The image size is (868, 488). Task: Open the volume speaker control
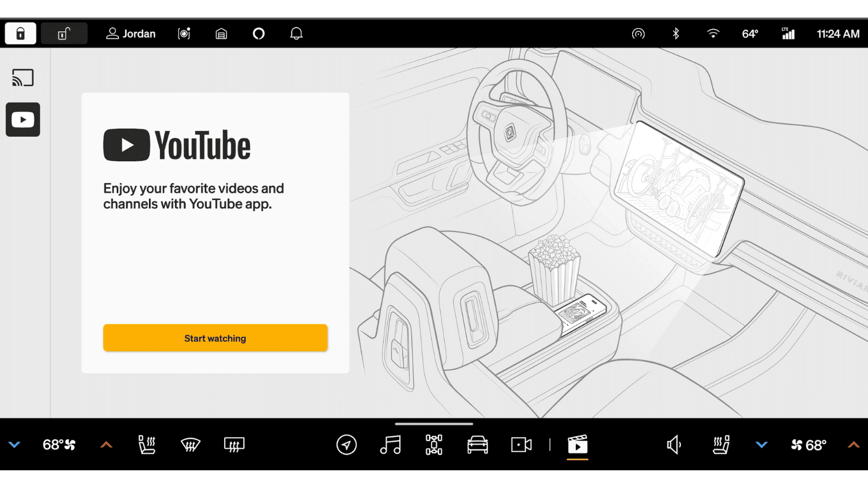(674, 445)
